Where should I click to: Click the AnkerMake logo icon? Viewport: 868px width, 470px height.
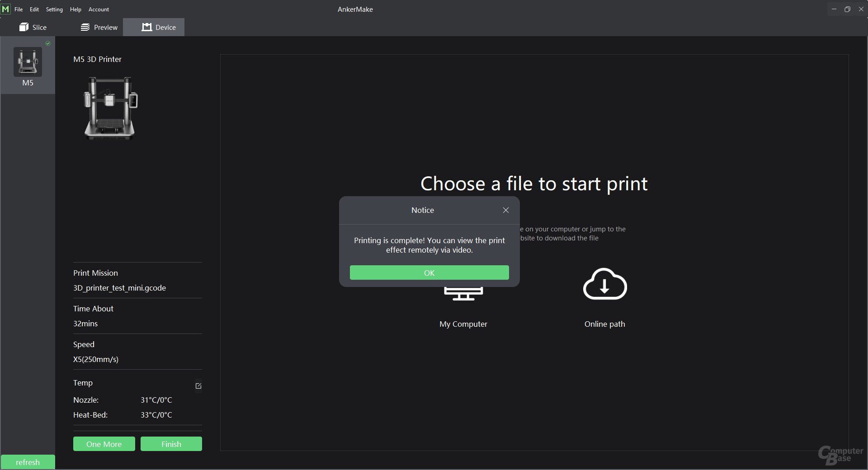pos(5,9)
